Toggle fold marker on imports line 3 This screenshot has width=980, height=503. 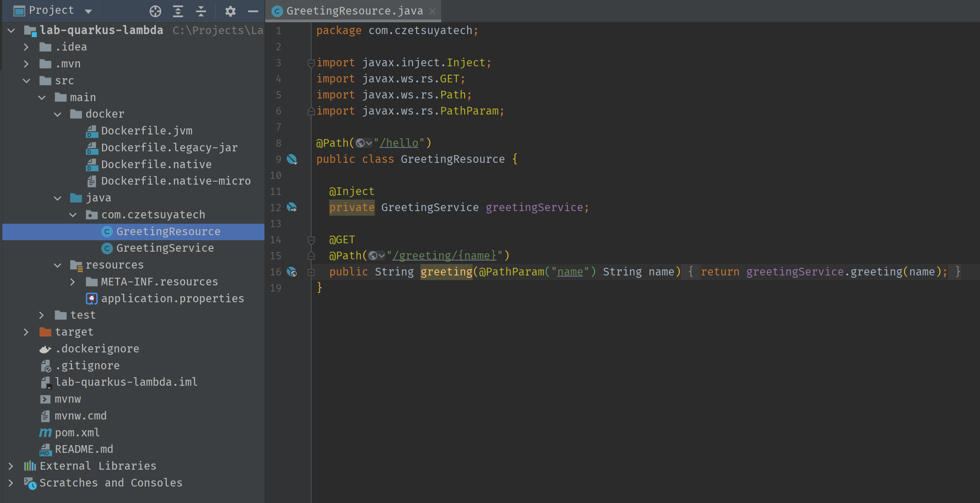pos(311,63)
